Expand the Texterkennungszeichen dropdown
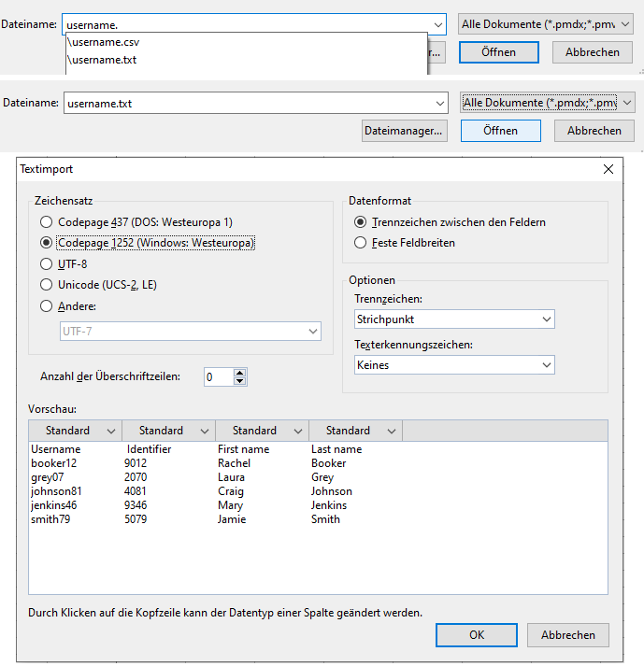 click(453, 365)
